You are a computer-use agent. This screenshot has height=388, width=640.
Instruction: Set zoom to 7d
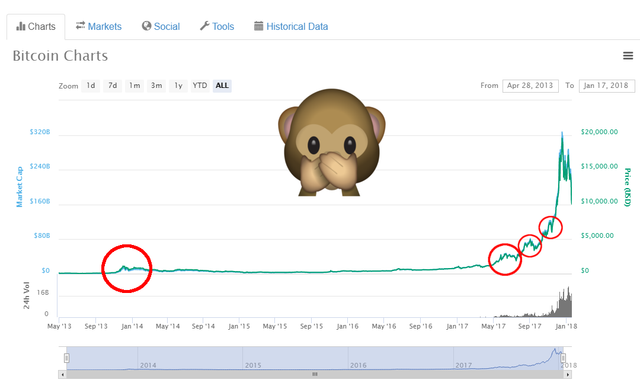pos(113,86)
